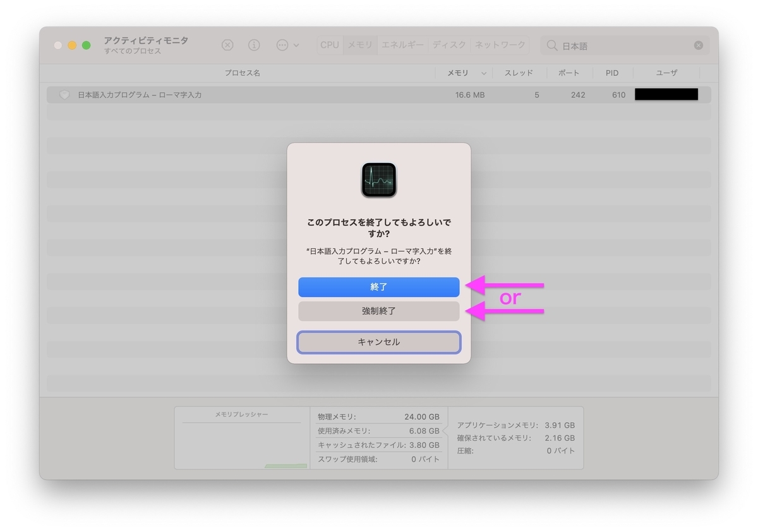
Task: Select the 日本語入力プログラム – ローマ字入力 process row
Action: pyautogui.click(x=379, y=95)
